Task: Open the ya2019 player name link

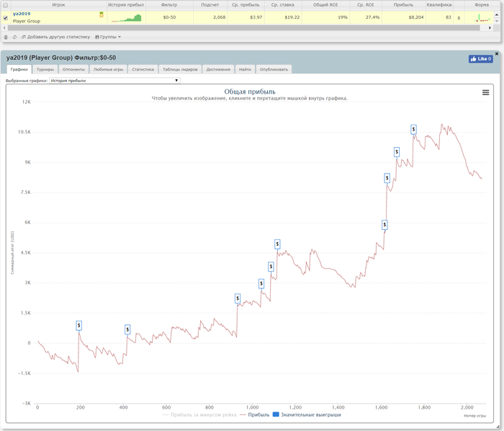Action: coord(22,14)
